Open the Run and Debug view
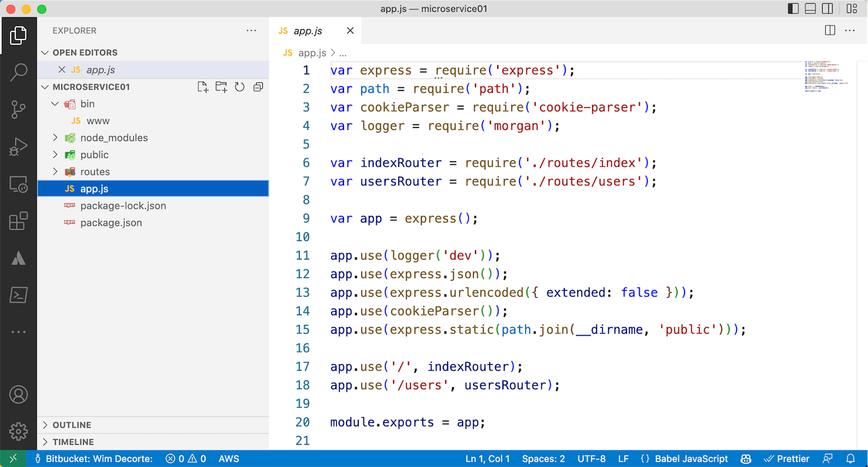Image resolution: width=868 pixels, height=467 pixels. coord(19,147)
